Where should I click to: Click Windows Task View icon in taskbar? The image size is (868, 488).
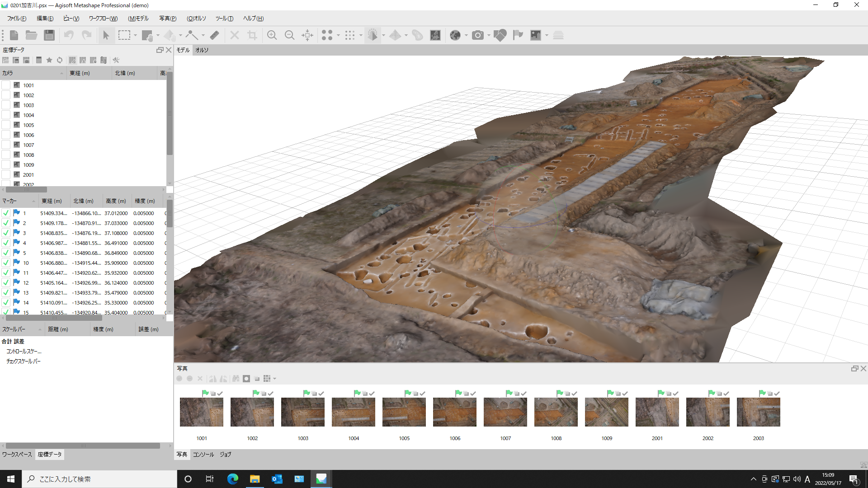pyautogui.click(x=210, y=479)
